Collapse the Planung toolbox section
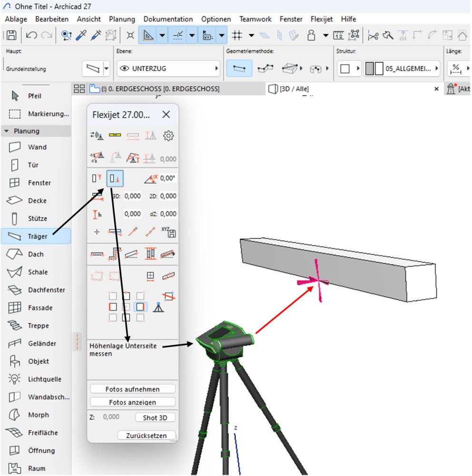 click(x=6, y=131)
